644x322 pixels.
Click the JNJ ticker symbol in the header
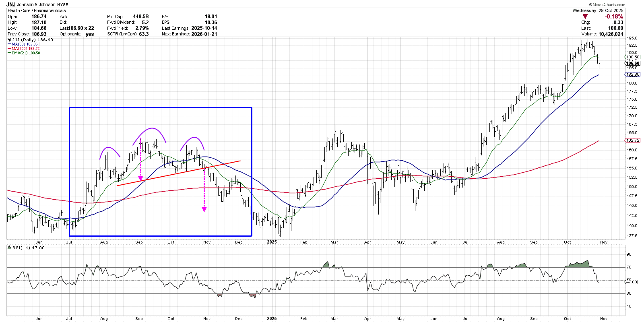tap(11, 4)
